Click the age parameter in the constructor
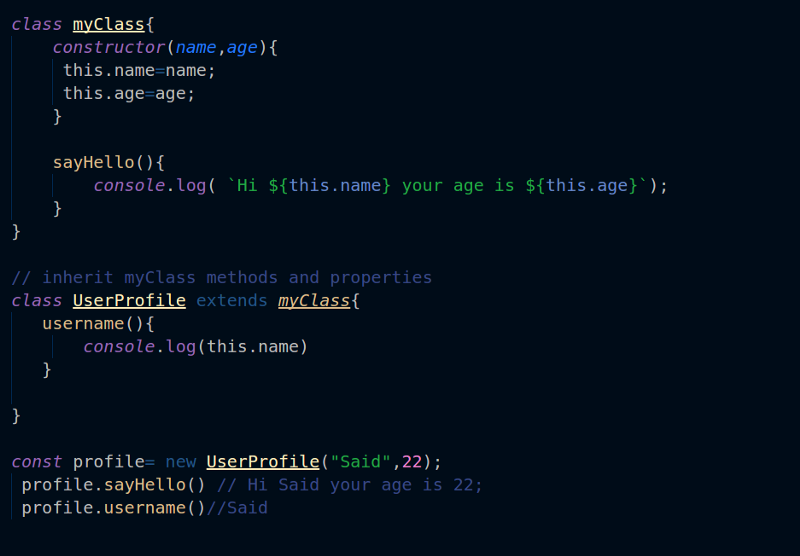The image size is (800, 556). tap(242, 47)
